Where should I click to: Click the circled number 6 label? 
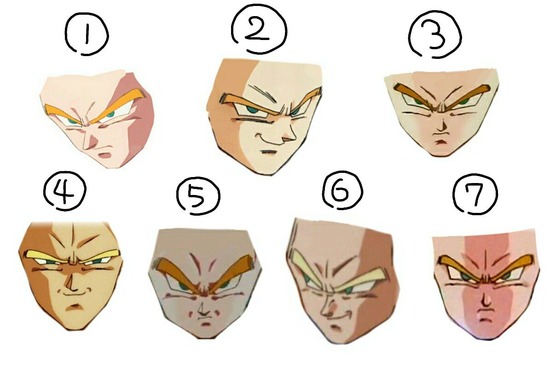(x=343, y=191)
